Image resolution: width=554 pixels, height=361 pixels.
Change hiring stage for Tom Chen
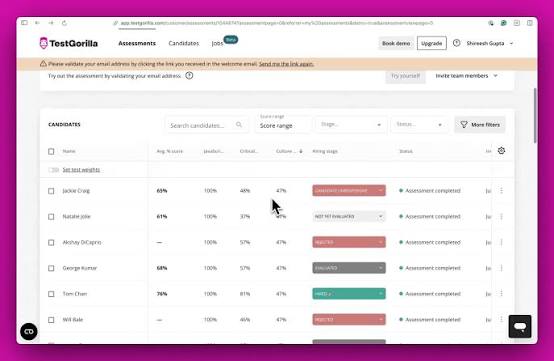(x=349, y=294)
